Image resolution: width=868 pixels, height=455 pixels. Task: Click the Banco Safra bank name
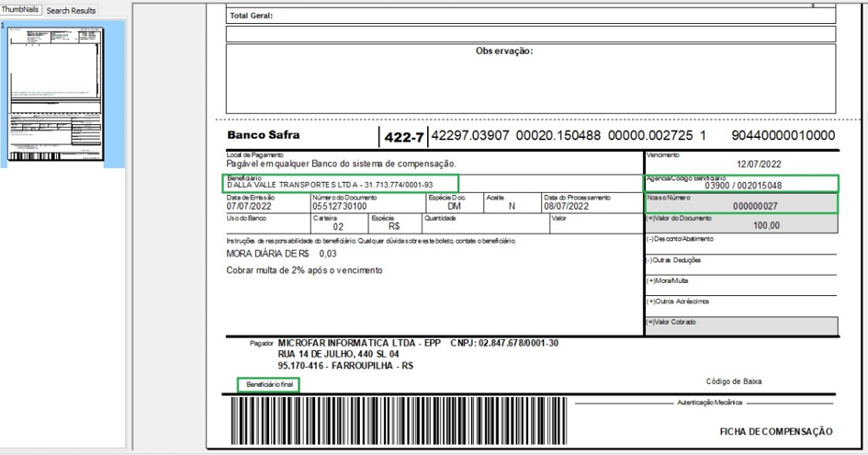pyautogui.click(x=264, y=135)
